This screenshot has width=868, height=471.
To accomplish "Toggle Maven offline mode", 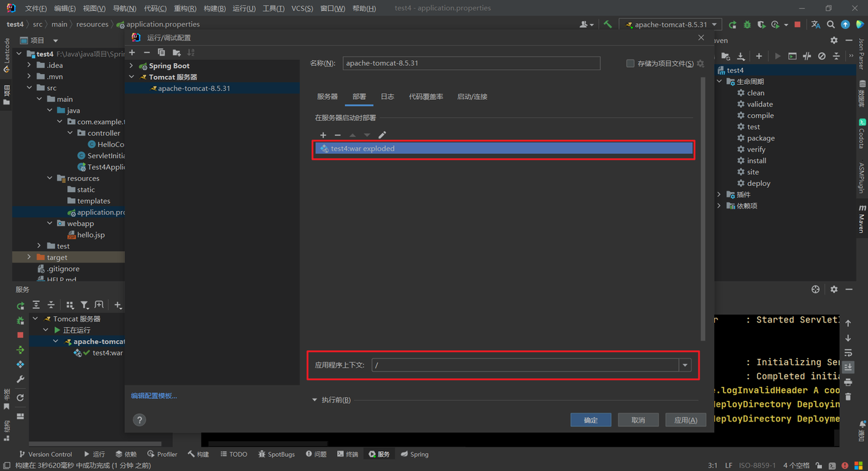I will (807, 56).
